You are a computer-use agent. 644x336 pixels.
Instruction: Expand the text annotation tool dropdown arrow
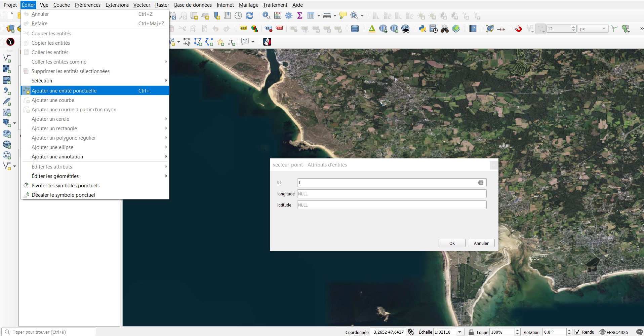(x=253, y=42)
